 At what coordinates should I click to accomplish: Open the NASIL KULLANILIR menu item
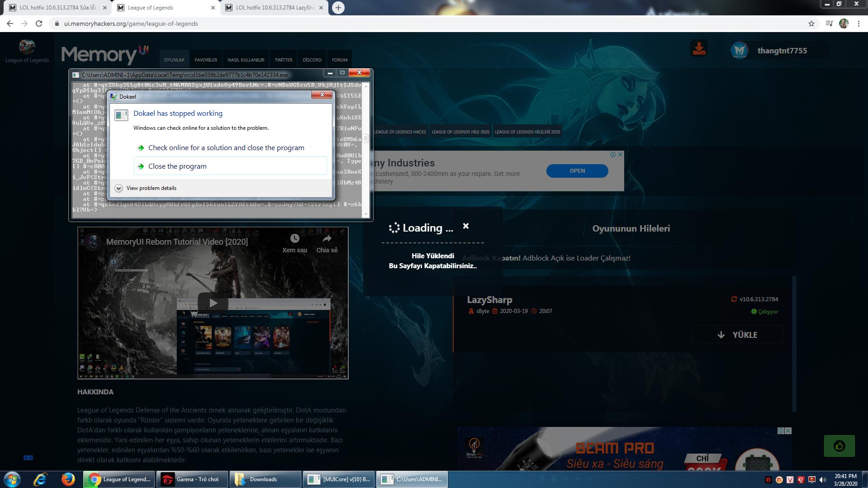click(246, 60)
